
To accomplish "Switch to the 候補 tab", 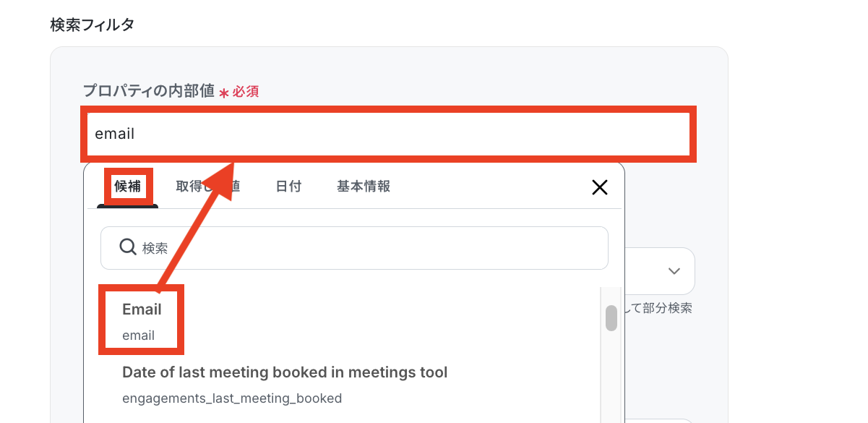I will click(128, 187).
